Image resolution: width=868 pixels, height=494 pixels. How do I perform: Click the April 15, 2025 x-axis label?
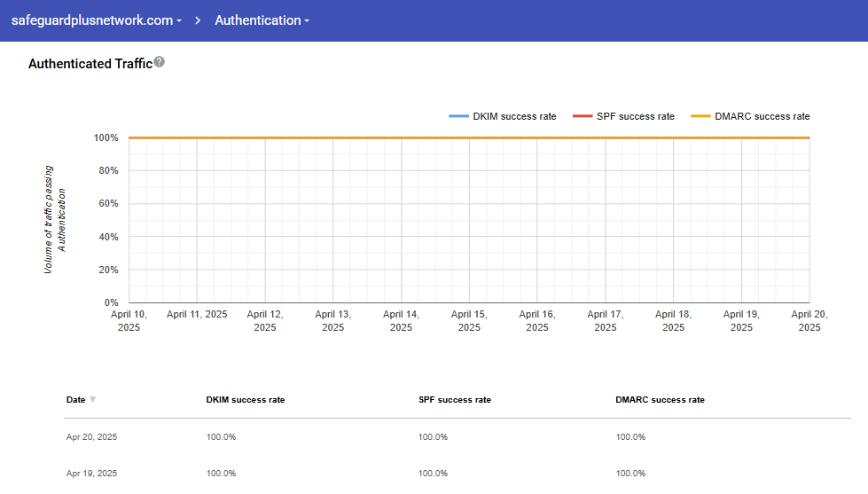[x=469, y=320]
